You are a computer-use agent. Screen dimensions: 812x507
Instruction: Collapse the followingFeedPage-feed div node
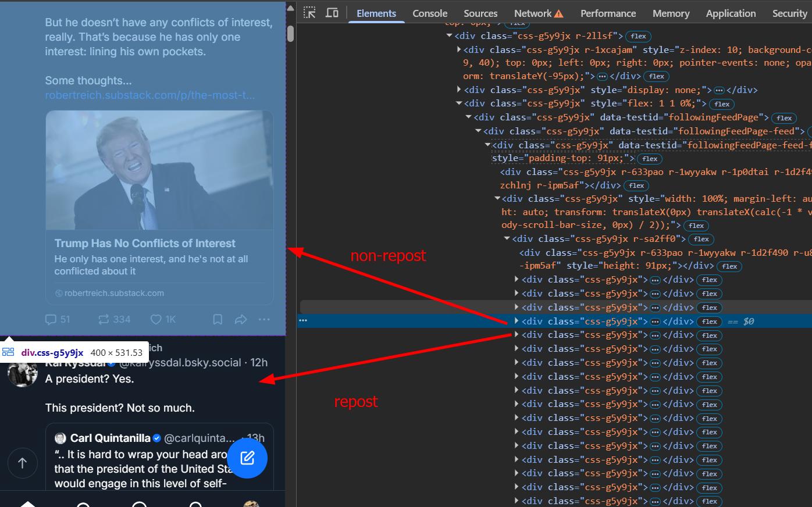(x=478, y=131)
